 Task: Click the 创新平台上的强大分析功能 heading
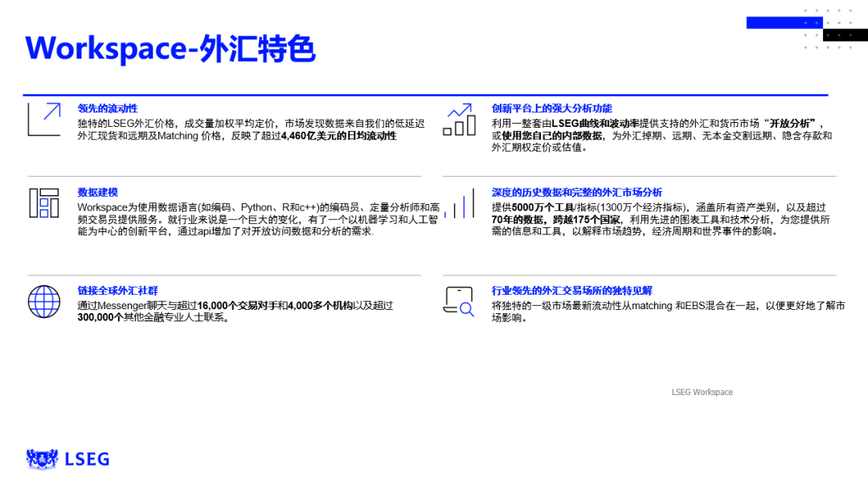click(551, 108)
